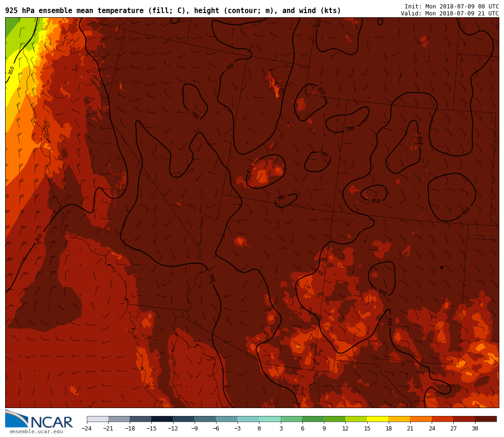Click the 6 colorbar tick label
The width and height of the screenshot is (504, 437).
[x=302, y=428]
